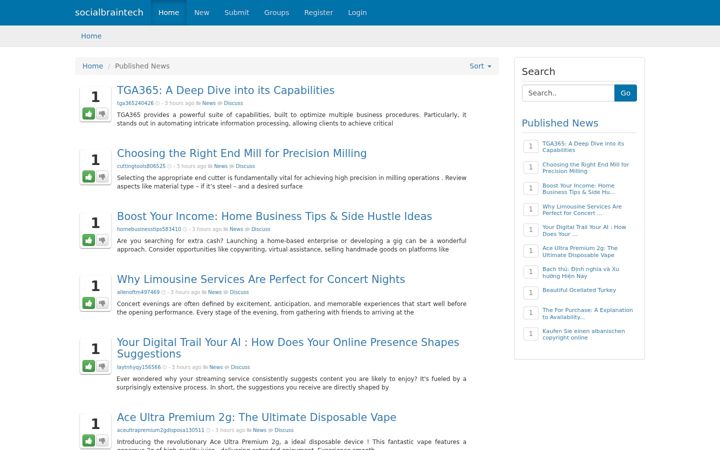View profile of user tga365240426

point(135,103)
